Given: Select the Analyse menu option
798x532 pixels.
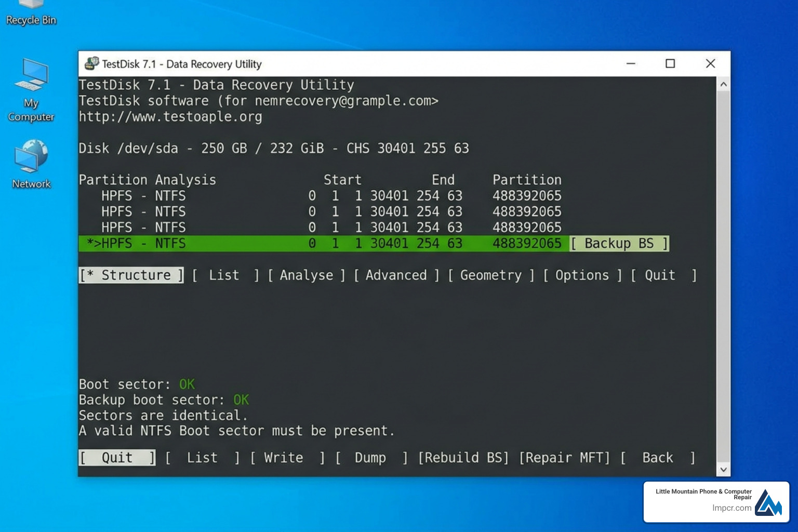Looking at the screenshot, I should coord(307,275).
